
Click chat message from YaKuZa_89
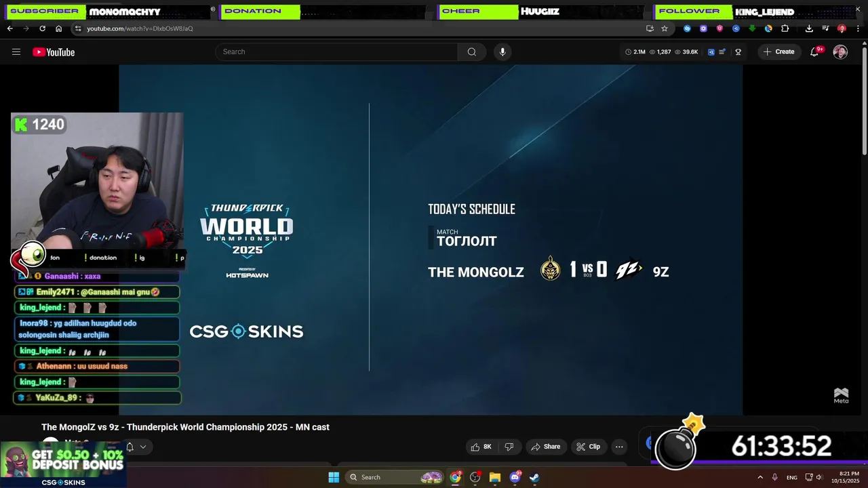(97, 398)
